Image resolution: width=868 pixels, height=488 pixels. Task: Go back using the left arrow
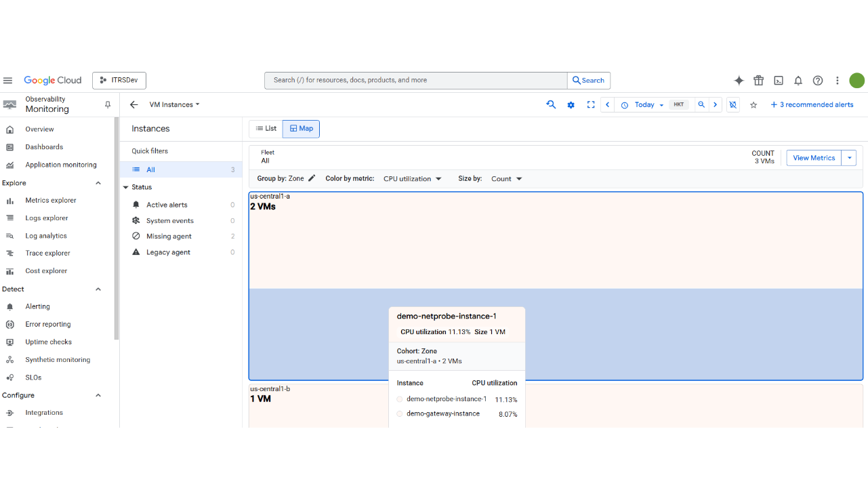[x=133, y=104]
